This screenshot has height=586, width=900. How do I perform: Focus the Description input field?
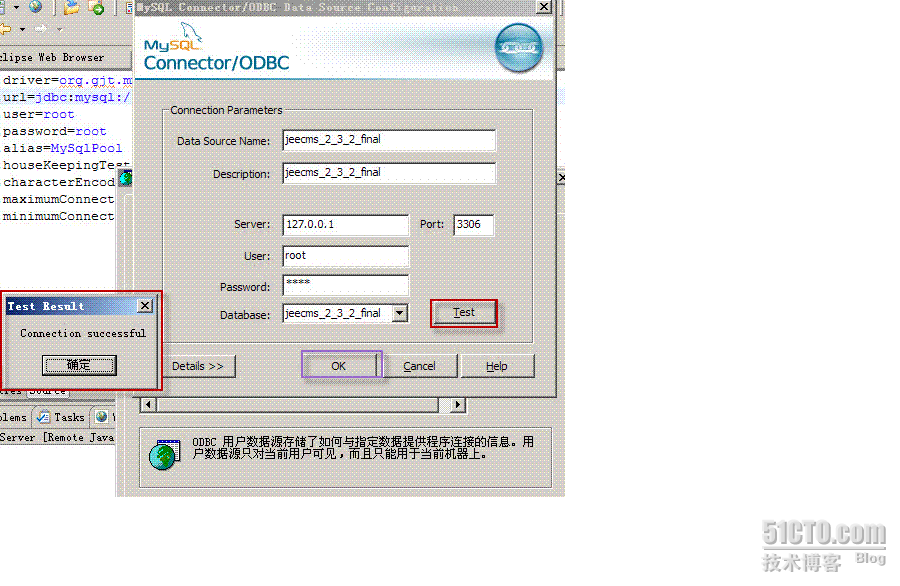tap(389, 173)
